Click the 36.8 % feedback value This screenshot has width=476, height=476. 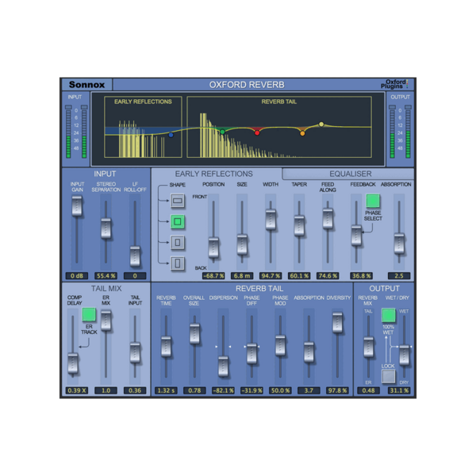(x=361, y=275)
